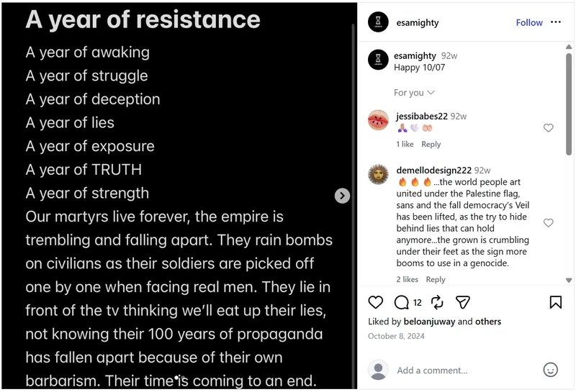Viewport: 576px width, 392px height.
Task: View jessibabes22 avatar thumbnail
Action: coord(378,120)
